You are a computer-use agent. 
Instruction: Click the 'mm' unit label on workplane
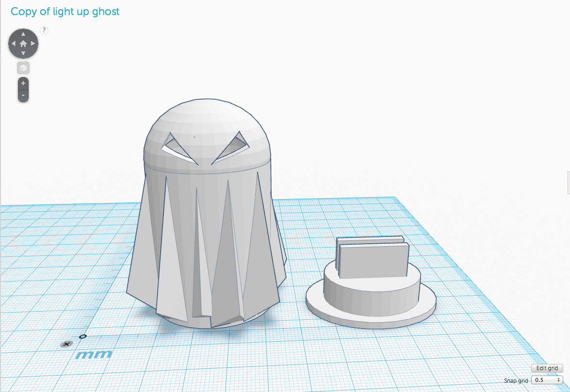tap(94, 355)
